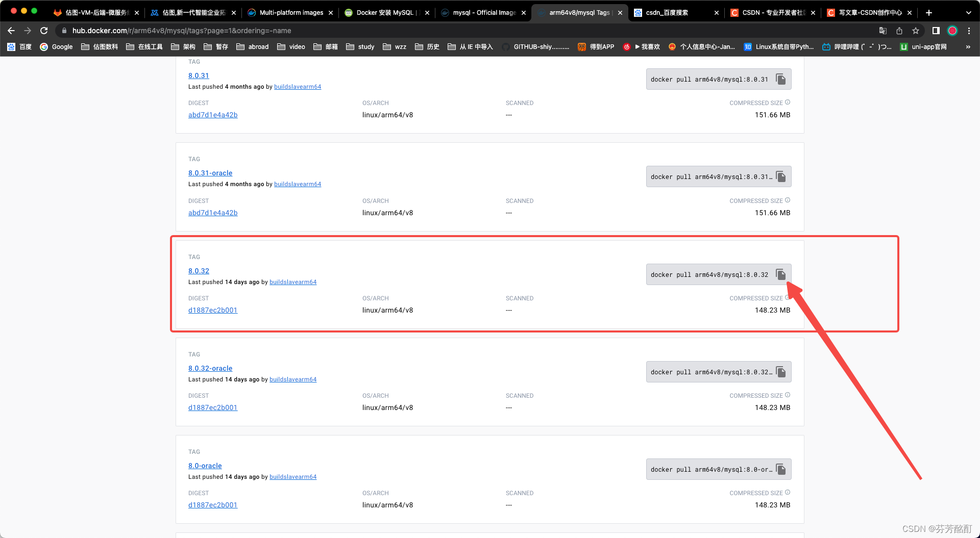980x538 pixels.
Task: Copy pull command for tag 8.0.32-oracle
Action: coord(780,372)
